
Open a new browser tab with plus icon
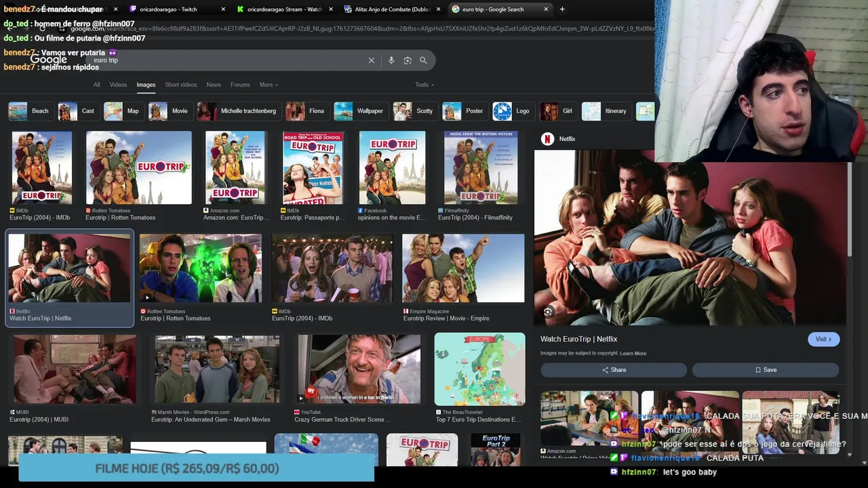click(562, 9)
